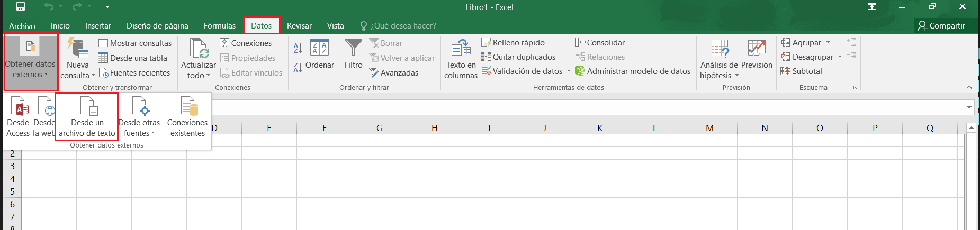This screenshot has width=980, height=230.
Task: Expand the Análisis de hipótesis menu
Action: [719, 59]
